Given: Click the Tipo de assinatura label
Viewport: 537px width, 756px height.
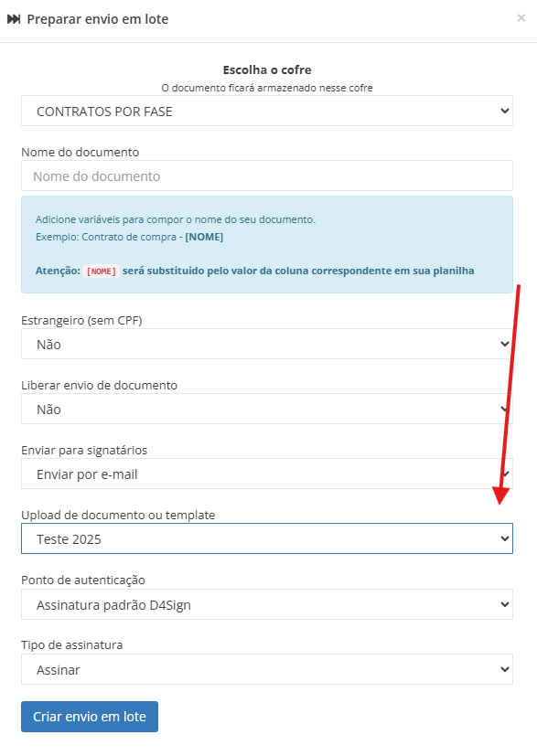Looking at the screenshot, I should (x=72, y=644).
